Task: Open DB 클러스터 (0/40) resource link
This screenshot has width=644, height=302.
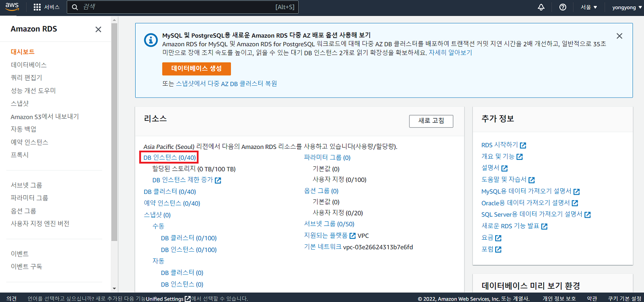Action: (169, 192)
